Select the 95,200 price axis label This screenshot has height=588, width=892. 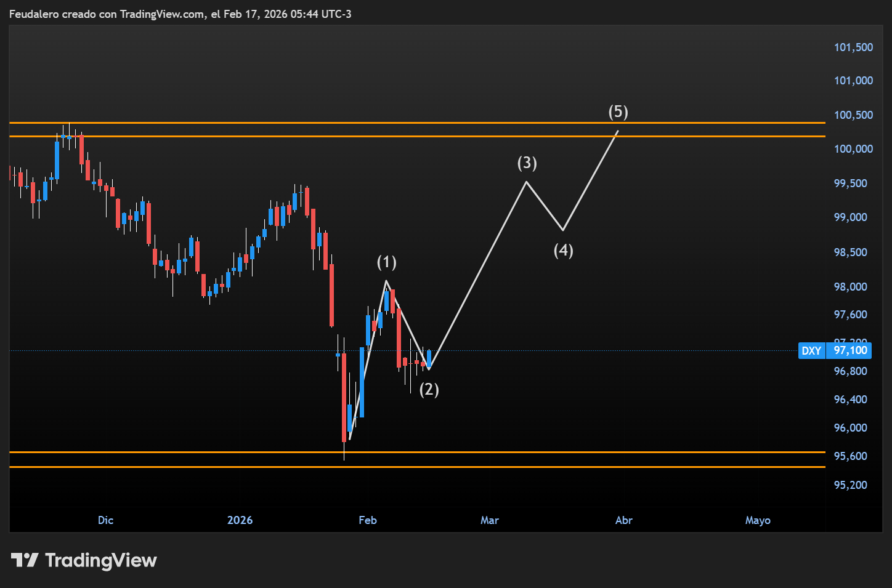pos(850,485)
